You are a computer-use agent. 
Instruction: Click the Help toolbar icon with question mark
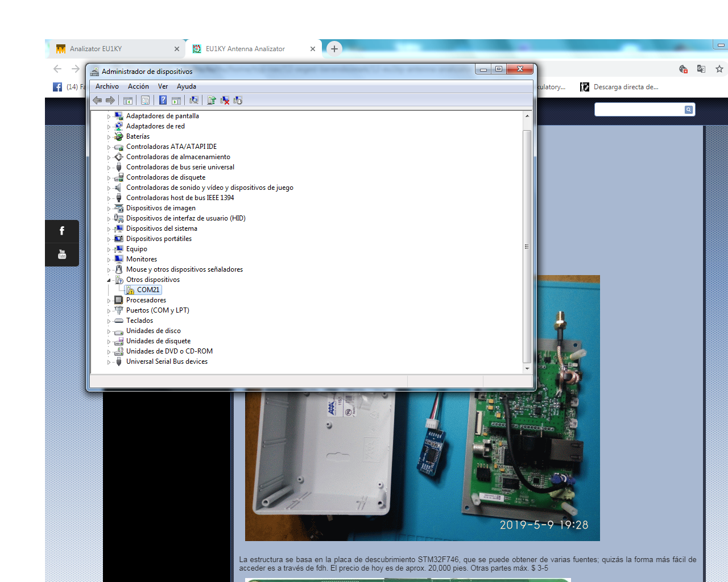pyautogui.click(x=163, y=101)
